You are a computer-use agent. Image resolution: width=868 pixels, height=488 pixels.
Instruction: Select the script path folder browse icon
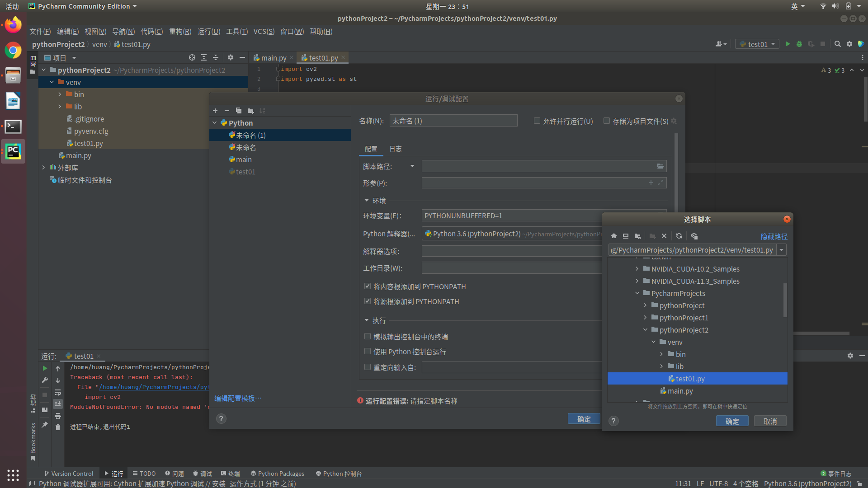(x=660, y=166)
